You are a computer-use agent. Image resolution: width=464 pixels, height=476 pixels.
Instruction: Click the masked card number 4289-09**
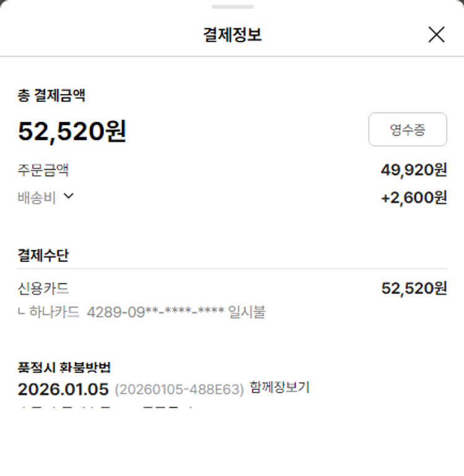[x=155, y=311]
